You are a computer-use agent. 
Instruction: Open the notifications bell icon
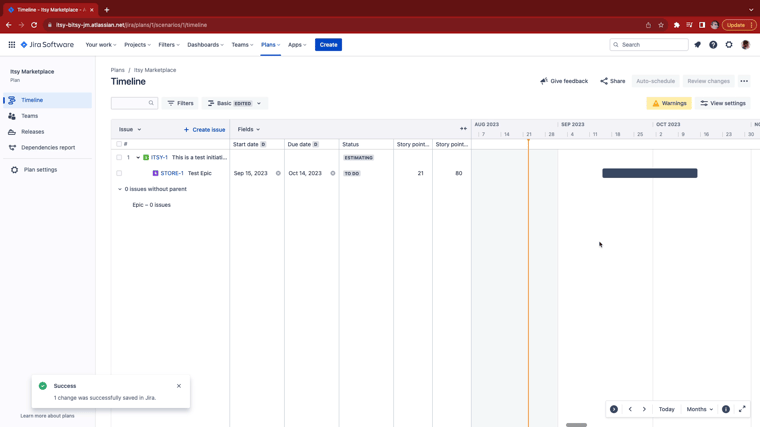point(697,45)
